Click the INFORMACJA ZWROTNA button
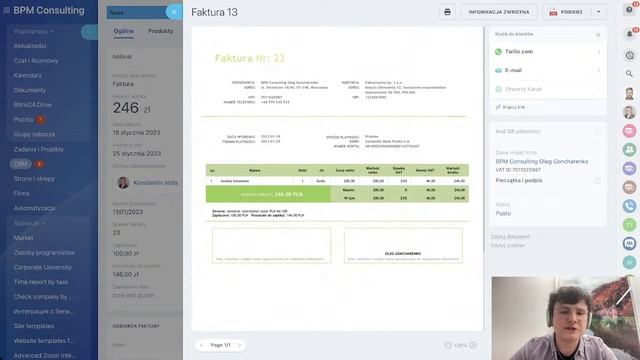The image size is (640, 360). pos(499,12)
